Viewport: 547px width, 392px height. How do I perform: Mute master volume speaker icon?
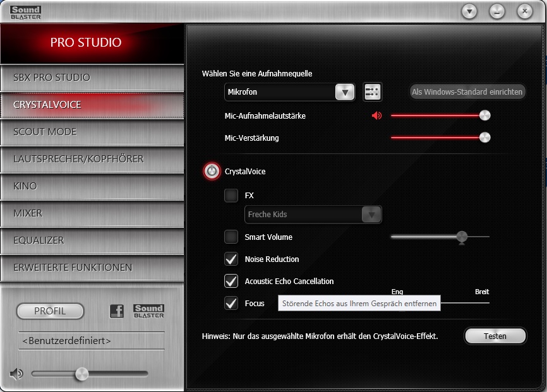16,374
